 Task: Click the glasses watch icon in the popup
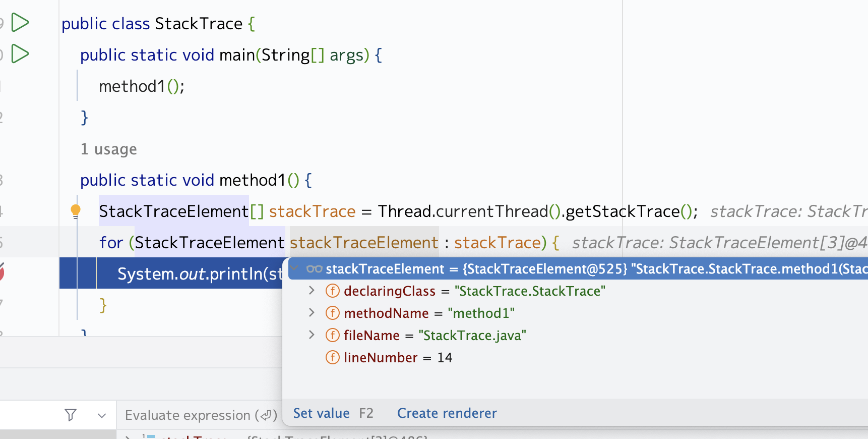[x=314, y=269]
